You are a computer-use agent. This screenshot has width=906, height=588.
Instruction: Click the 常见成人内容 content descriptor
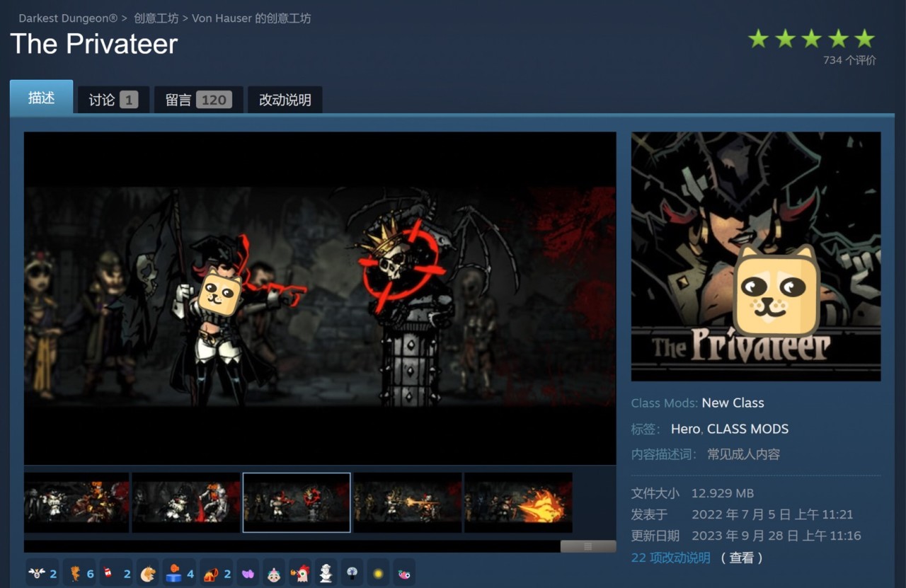tap(744, 454)
